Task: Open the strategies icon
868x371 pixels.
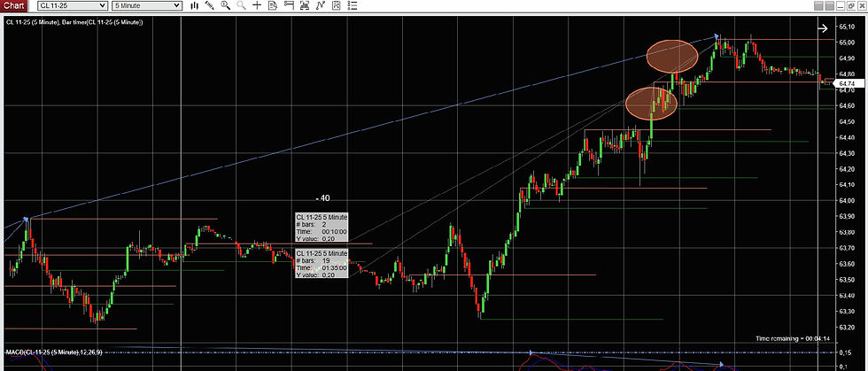Action: (x=336, y=5)
